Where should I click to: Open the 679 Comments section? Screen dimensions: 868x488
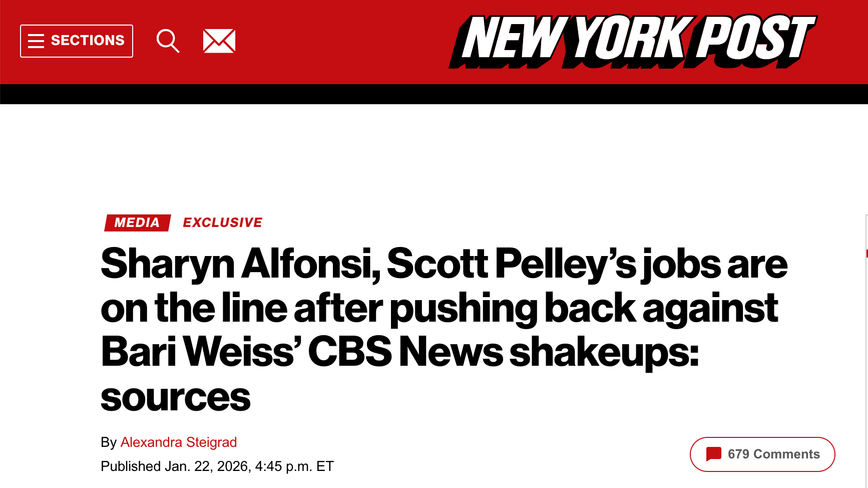coord(762,454)
